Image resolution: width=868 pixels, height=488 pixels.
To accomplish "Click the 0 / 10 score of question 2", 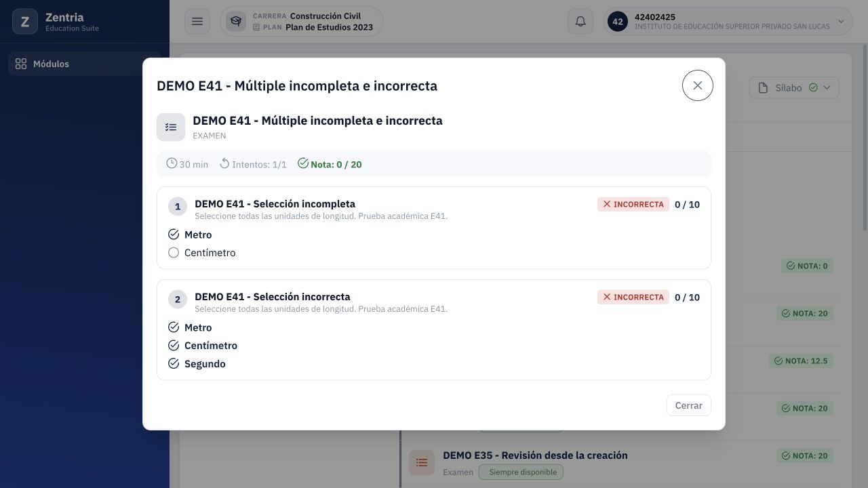I will pyautogui.click(x=687, y=298).
